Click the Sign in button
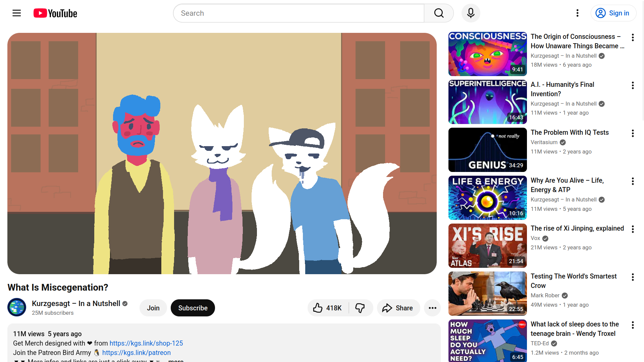The image size is (644, 362). click(613, 13)
